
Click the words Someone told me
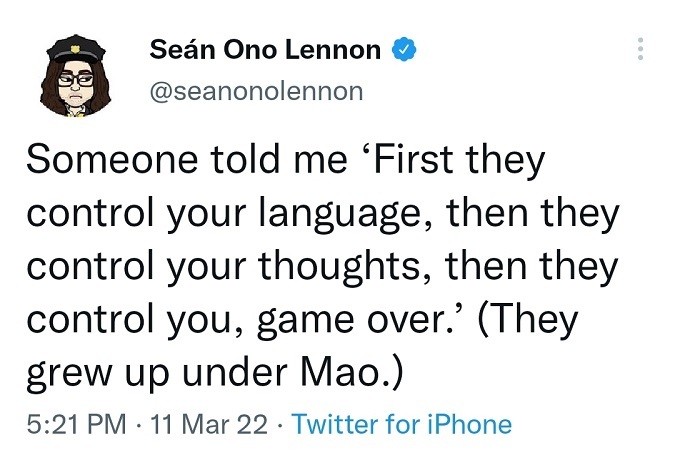pos(187,159)
